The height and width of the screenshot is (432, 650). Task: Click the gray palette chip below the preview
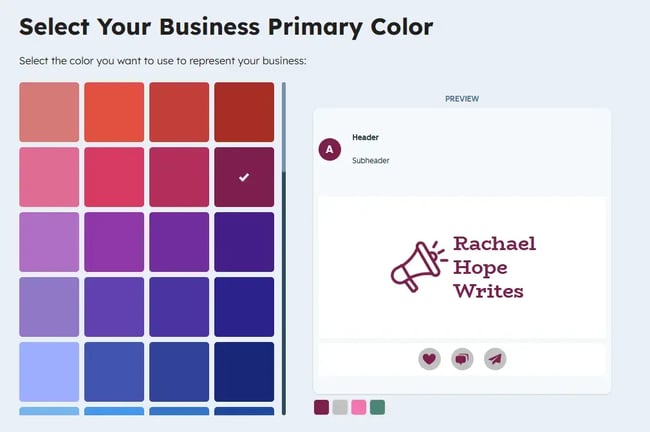click(340, 407)
